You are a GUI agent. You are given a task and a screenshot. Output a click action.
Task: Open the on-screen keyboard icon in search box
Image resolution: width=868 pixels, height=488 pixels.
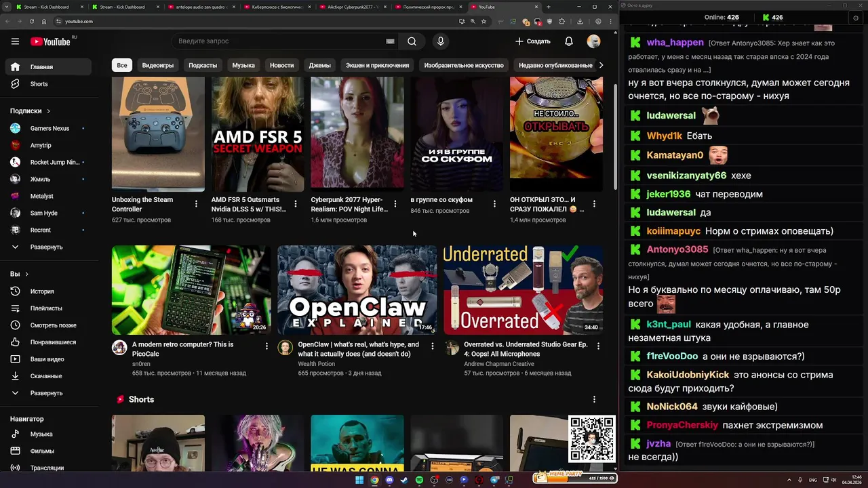[x=390, y=41]
